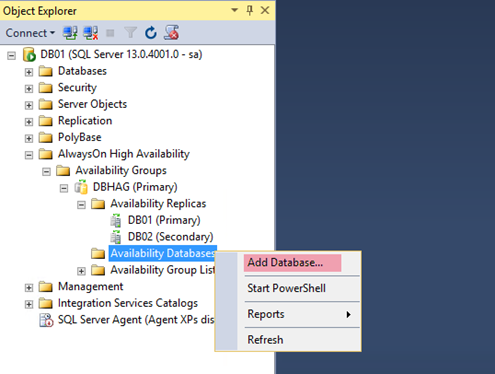Image resolution: width=495 pixels, height=374 pixels.
Task: Open the Object Explorer window position arrow
Action: coord(234,10)
